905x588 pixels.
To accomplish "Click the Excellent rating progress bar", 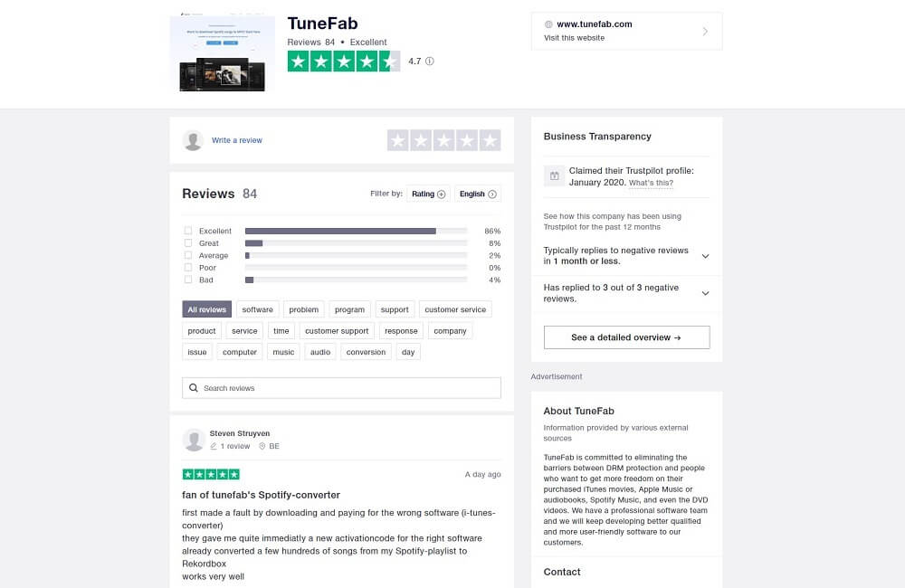I will click(356, 231).
